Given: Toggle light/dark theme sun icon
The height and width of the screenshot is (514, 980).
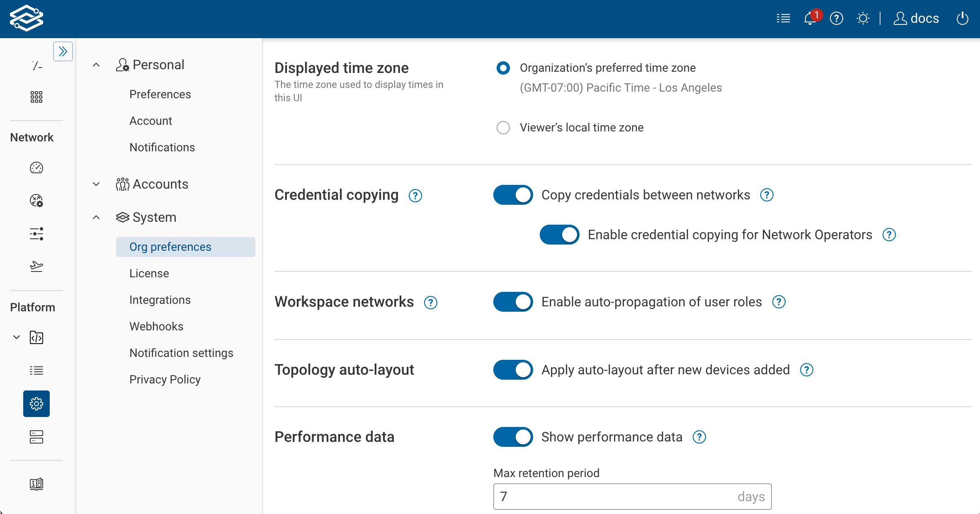Looking at the screenshot, I should [863, 19].
